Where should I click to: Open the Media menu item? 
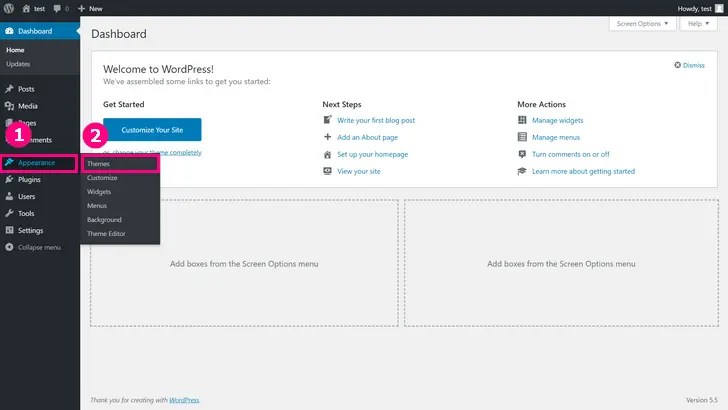40,106
